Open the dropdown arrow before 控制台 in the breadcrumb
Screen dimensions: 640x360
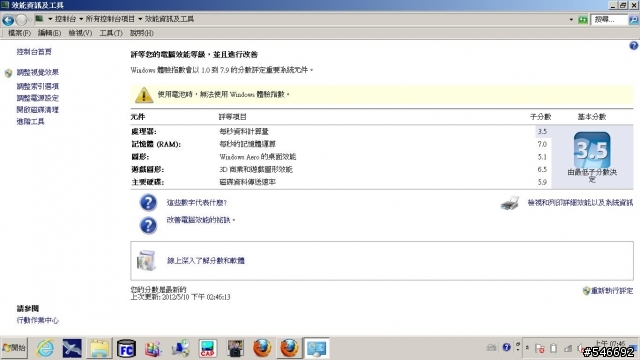[50, 19]
